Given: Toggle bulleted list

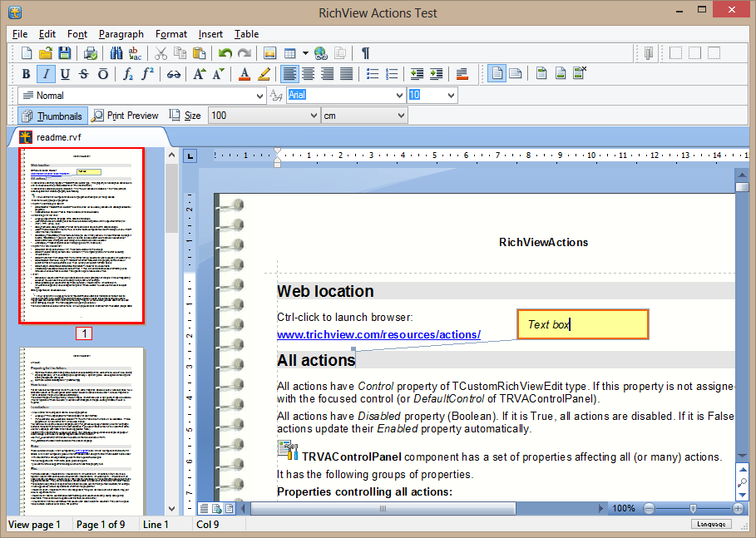Looking at the screenshot, I should [x=373, y=74].
